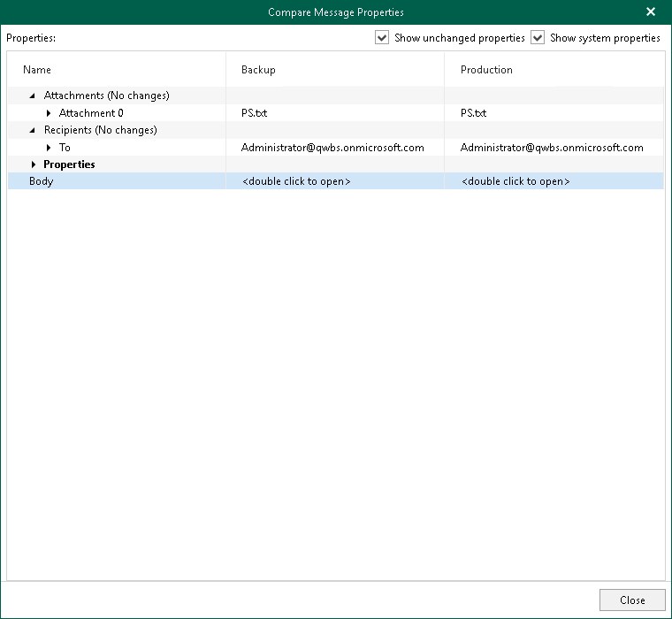Select Backup Administrator email address cell

pyautogui.click(x=332, y=148)
